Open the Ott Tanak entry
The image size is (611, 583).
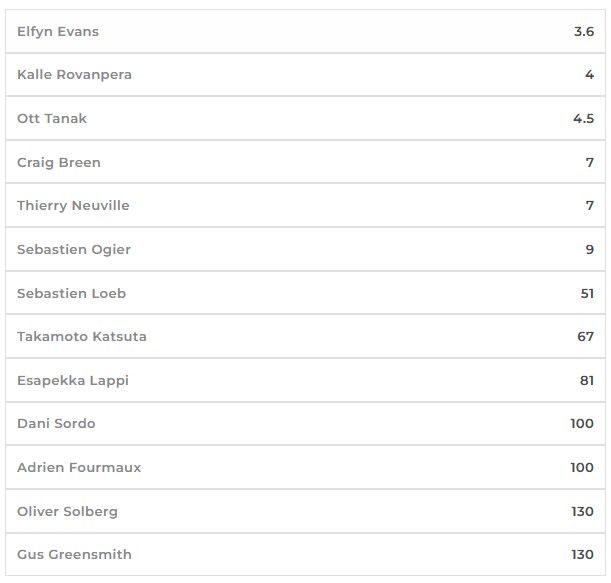point(52,119)
